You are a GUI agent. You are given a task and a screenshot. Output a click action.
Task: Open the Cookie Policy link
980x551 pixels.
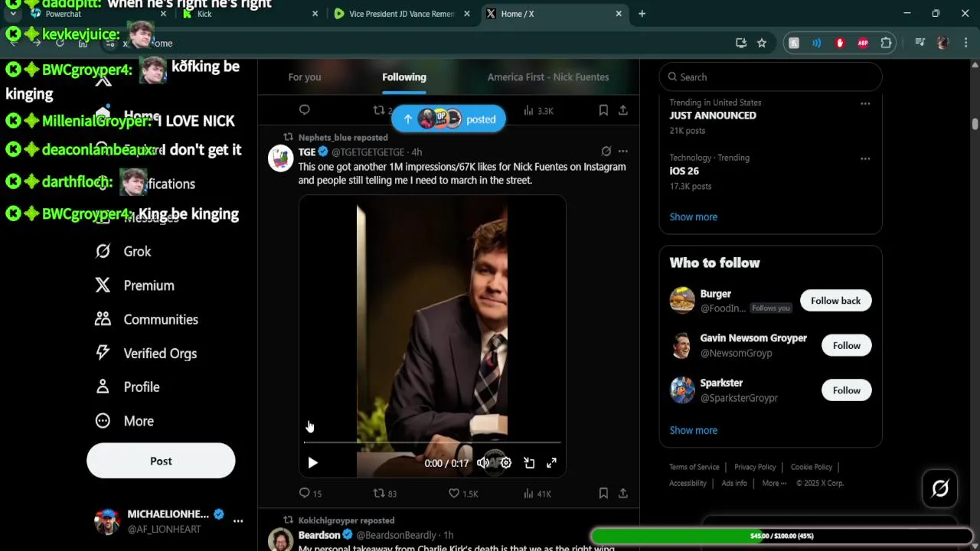coord(812,467)
